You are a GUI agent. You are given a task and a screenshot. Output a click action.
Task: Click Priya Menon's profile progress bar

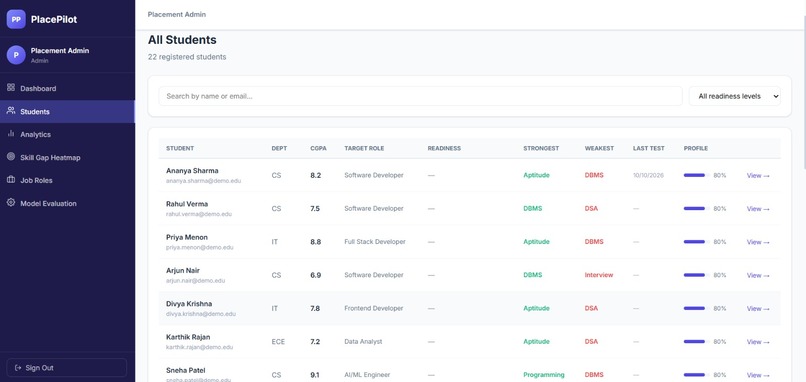point(696,242)
